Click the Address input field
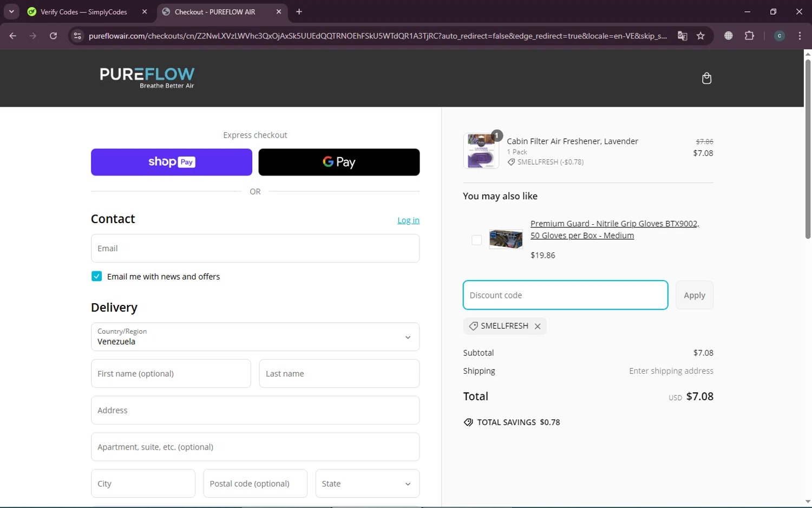 click(x=255, y=410)
